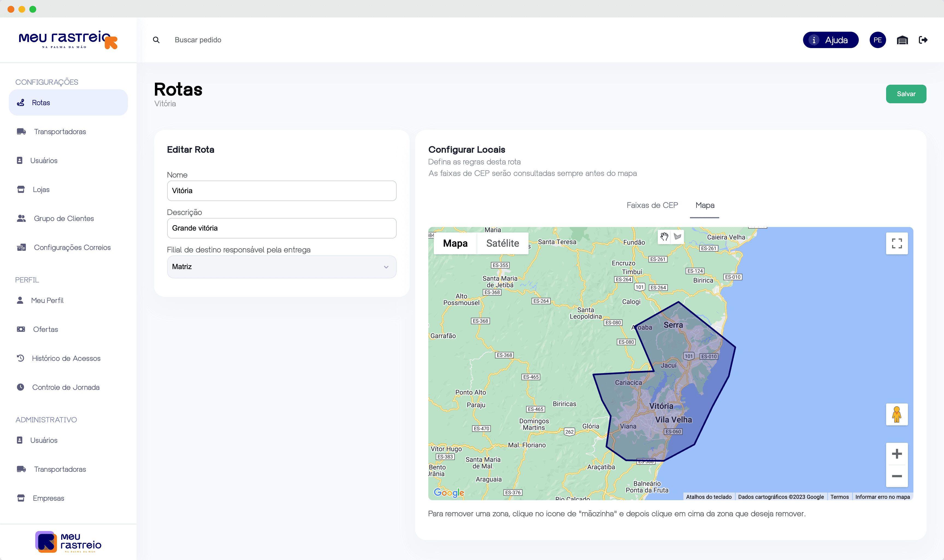
Task: Open the logout arrow icon
Action: click(923, 40)
